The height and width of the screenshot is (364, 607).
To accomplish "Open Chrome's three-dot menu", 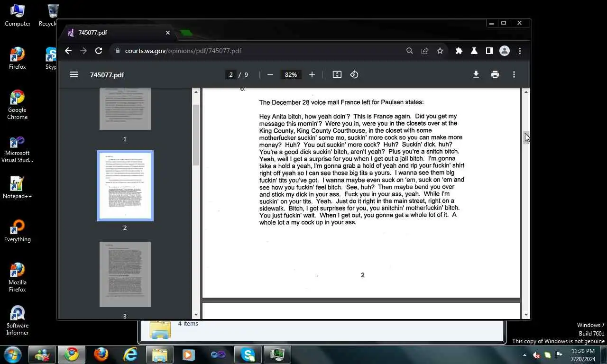I will [520, 51].
